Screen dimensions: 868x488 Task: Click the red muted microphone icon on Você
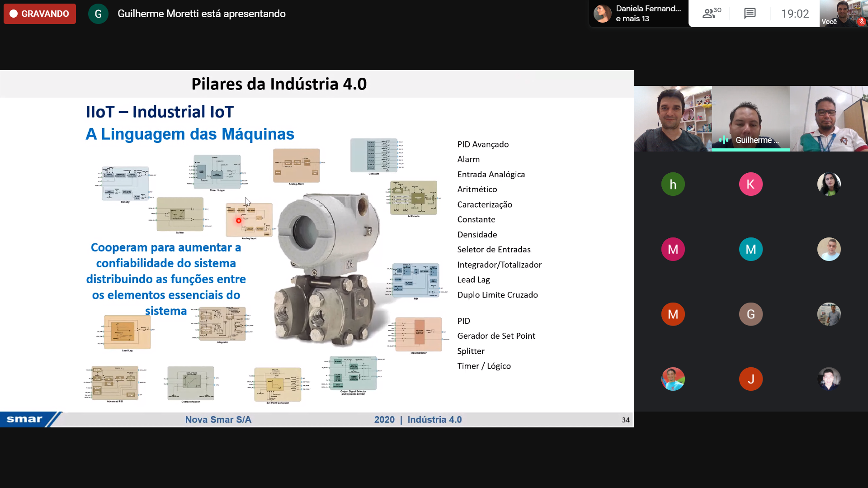coord(862,22)
